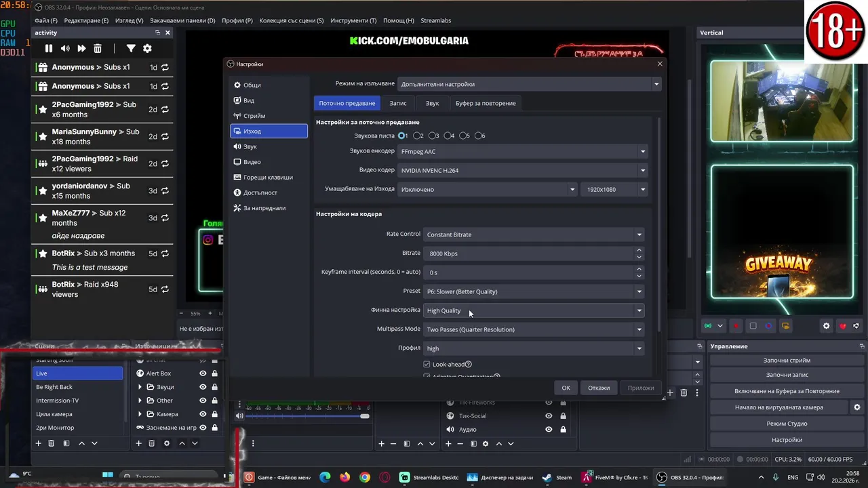Open the Preset dropdown
868x488 pixels.
click(534, 291)
